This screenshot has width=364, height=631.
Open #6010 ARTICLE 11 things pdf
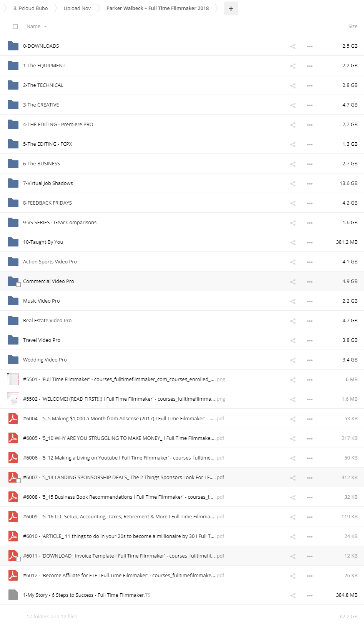[x=123, y=536]
